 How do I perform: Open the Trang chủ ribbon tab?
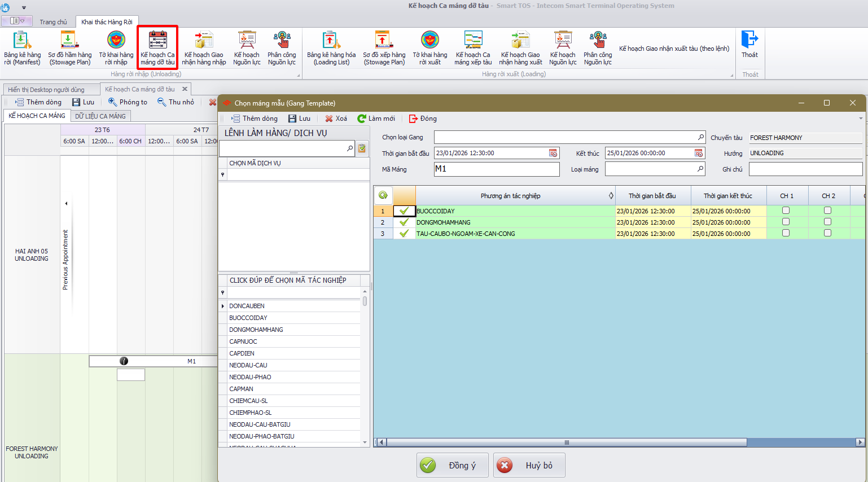pos(53,22)
